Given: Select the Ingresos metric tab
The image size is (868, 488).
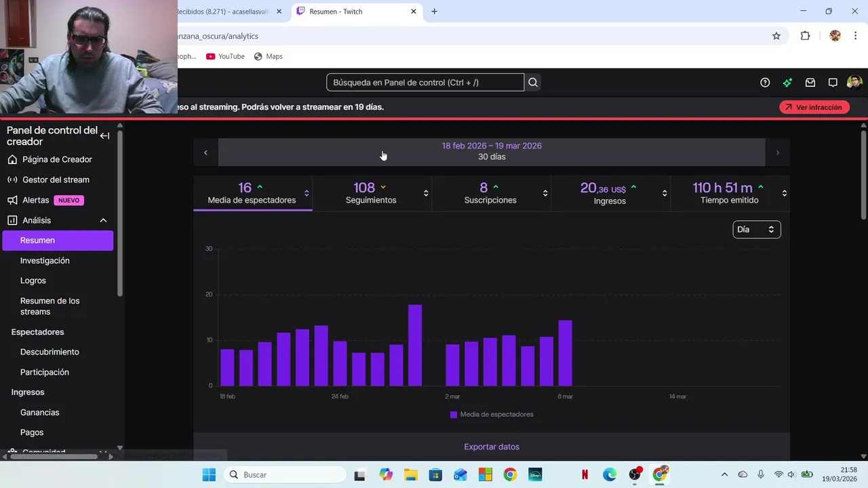Looking at the screenshot, I should tap(610, 193).
